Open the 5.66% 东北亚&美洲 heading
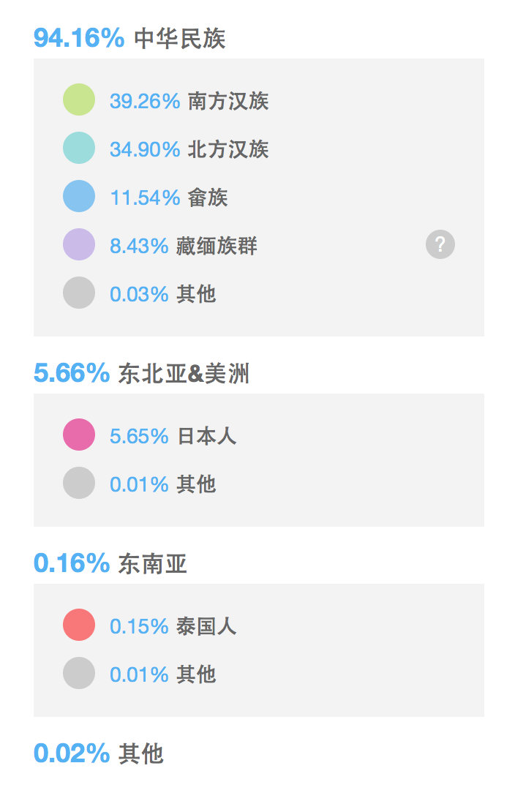Viewport: 515px width, 812px height. coord(141,373)
